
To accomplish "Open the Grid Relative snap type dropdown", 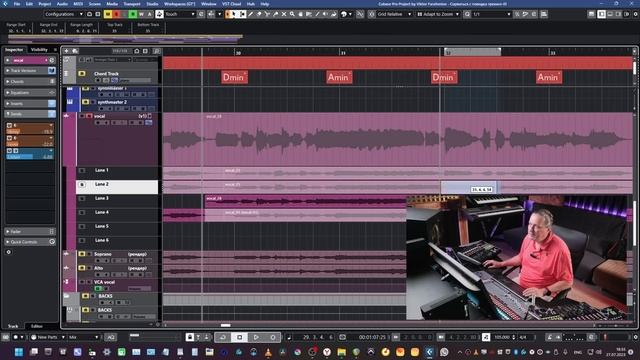I will point(394,14).
